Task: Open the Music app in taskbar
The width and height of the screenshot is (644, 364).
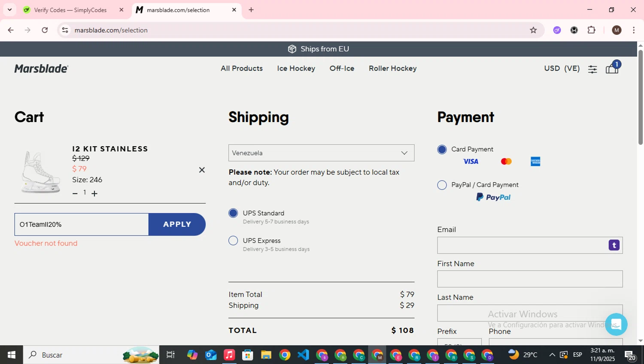Action: pyautogui.click(x=229, y=355)
